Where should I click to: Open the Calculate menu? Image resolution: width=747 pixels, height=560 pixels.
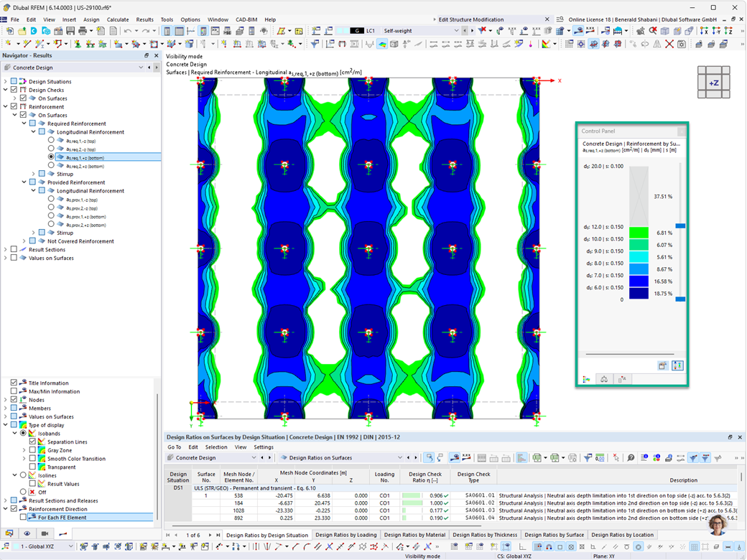pyautogui.click(x=118, y=19)
